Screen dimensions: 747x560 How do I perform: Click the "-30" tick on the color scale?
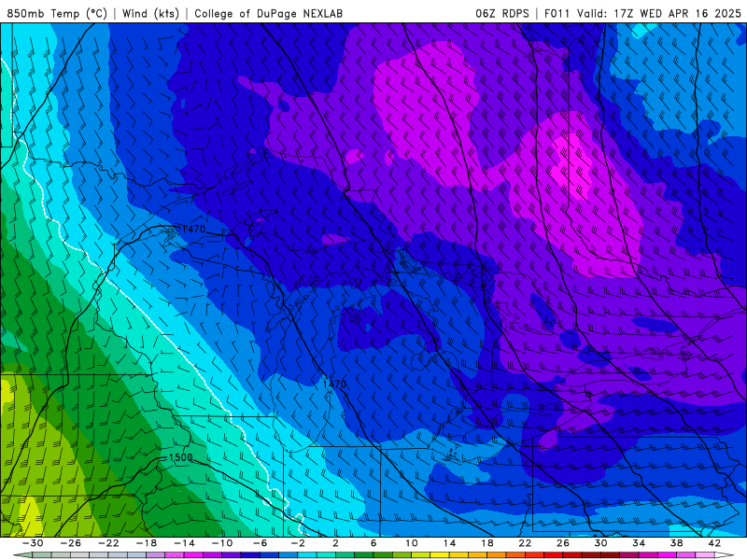point(33,543)
